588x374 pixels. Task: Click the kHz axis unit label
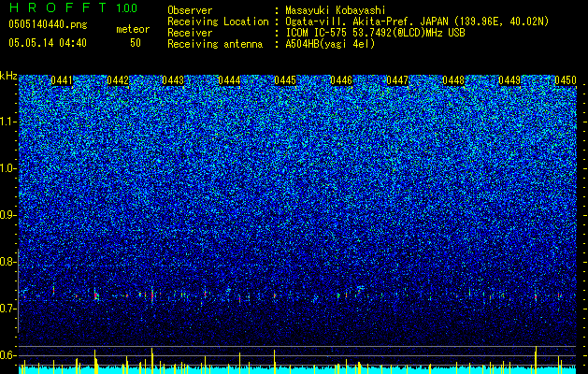coord(8,76)
